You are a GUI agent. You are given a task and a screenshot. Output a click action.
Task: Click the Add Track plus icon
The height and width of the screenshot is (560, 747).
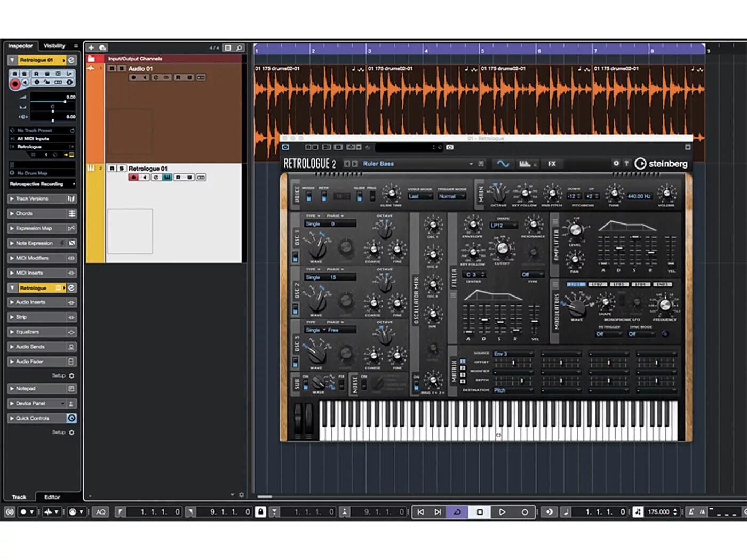[x=91, y=48]
